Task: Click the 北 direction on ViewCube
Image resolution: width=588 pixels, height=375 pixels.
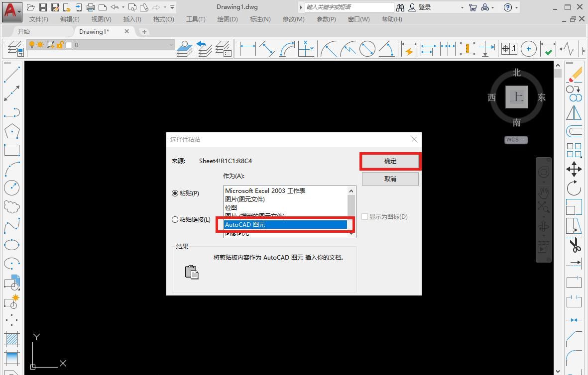Action: click(x=517, y=72)
